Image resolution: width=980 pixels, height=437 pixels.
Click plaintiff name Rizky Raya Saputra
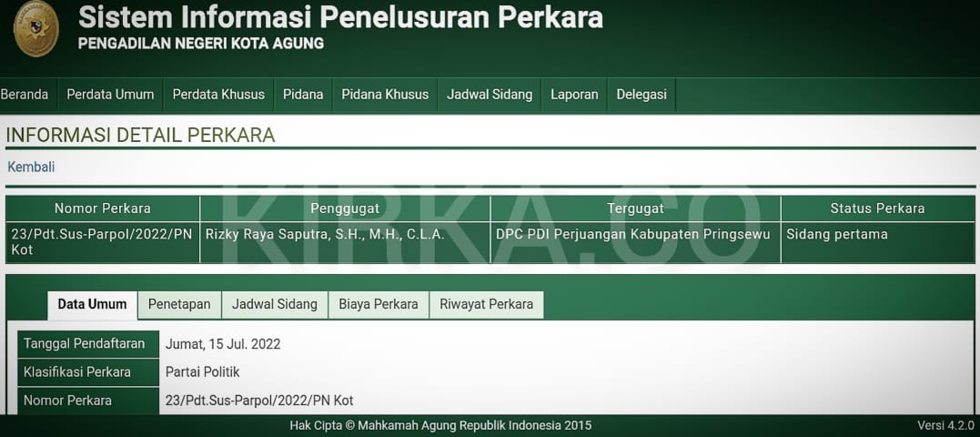325,235
